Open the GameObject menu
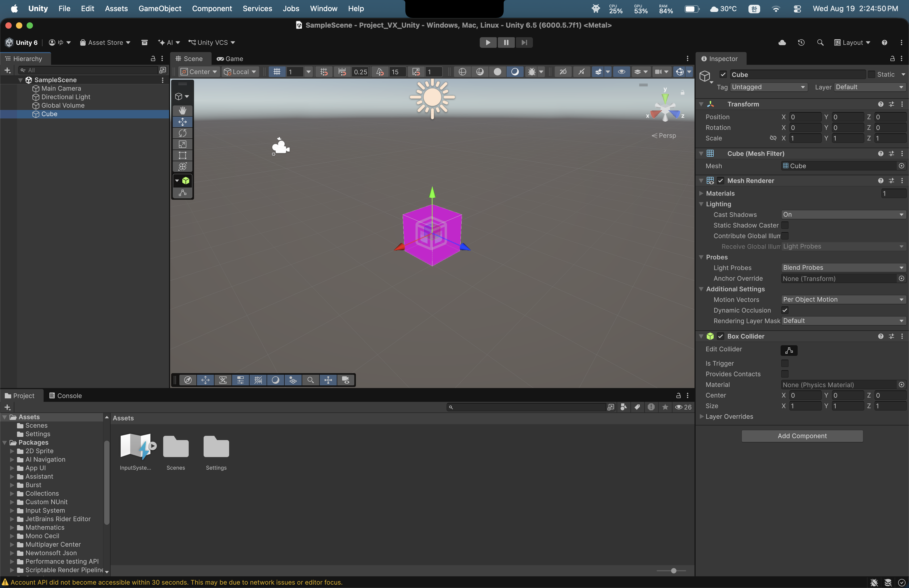909x588 pixels. (x=160, y=8)
